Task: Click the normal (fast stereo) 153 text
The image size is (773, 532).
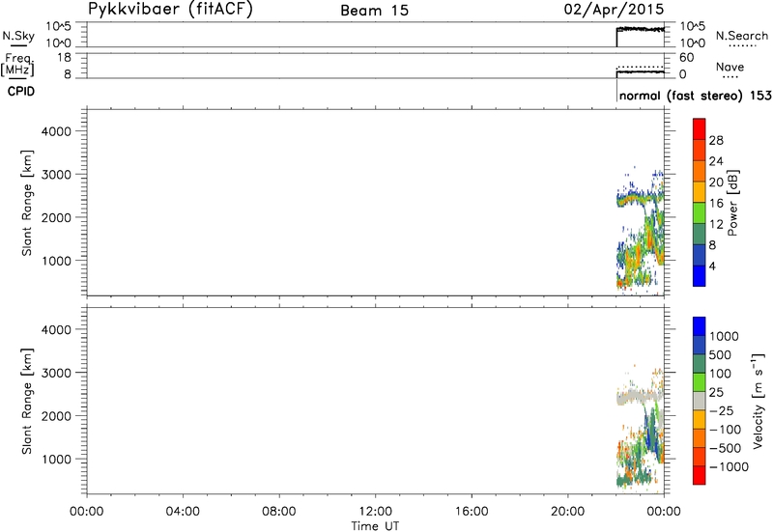Action: (x=695, y=96)
